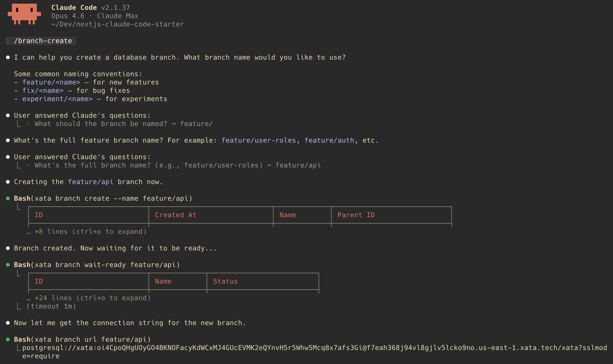
Task: Expand the '+8 lines (ctrl+o to expand)' output
Action: point(87,232)
